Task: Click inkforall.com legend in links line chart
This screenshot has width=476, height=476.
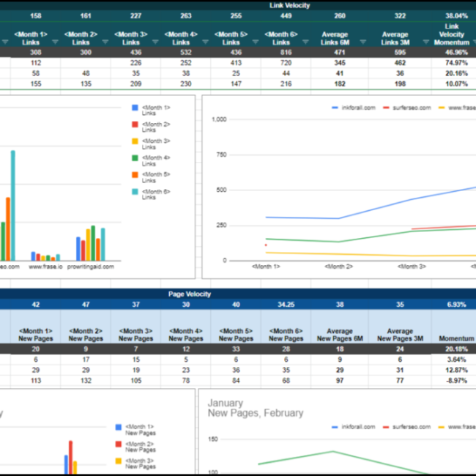Action: (x=354, y=108)
